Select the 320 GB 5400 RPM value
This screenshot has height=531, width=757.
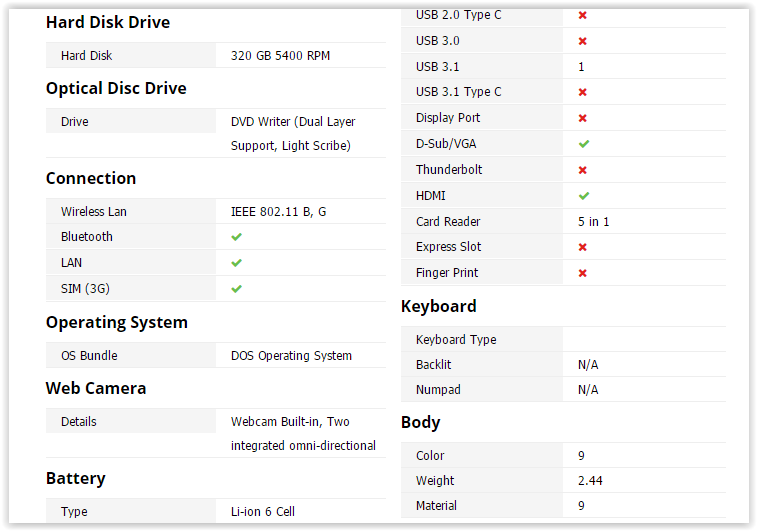[280, 56]
